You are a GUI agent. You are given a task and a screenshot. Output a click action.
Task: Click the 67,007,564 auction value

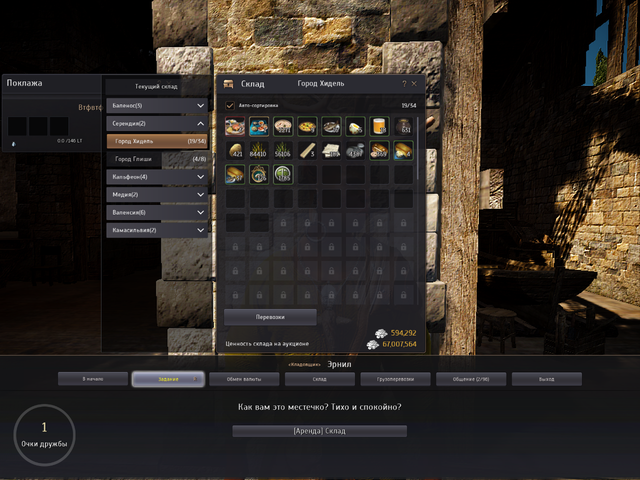400,344
